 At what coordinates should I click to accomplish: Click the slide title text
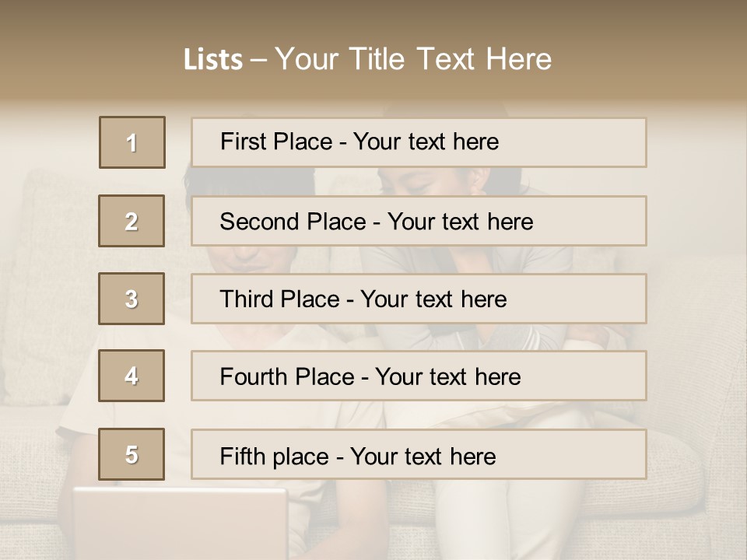point(367,59)
